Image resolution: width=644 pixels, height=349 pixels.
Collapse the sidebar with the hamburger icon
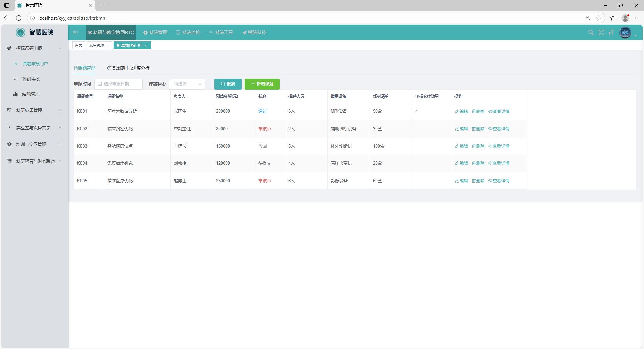click(75, 32)
